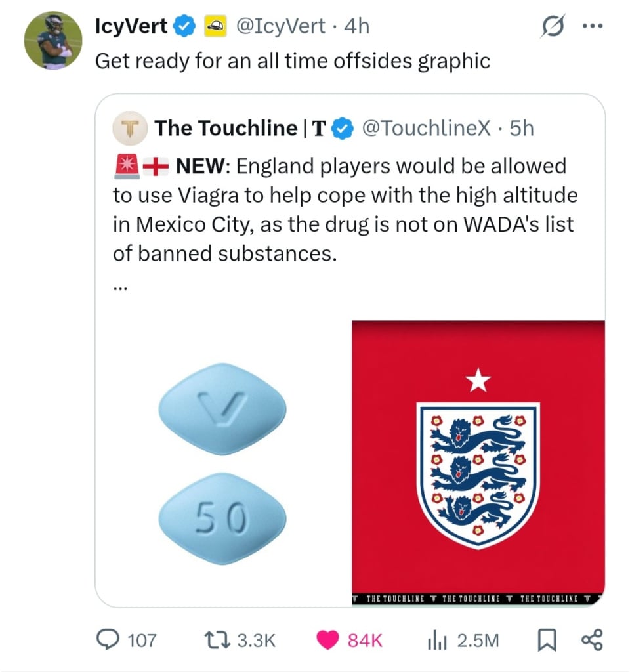Open IcyVert's profile avatar
The height and width of the screenshot is (672, 630).
pos(53,40)
